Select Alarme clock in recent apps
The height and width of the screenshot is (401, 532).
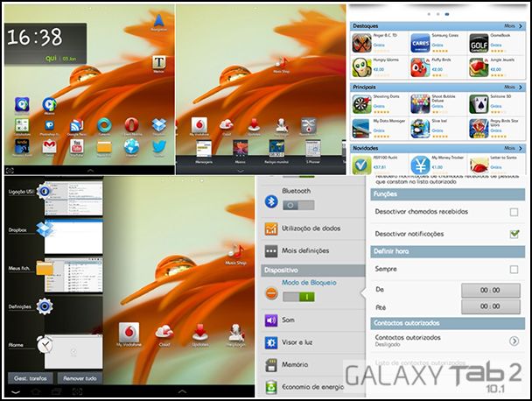point(47,347)
